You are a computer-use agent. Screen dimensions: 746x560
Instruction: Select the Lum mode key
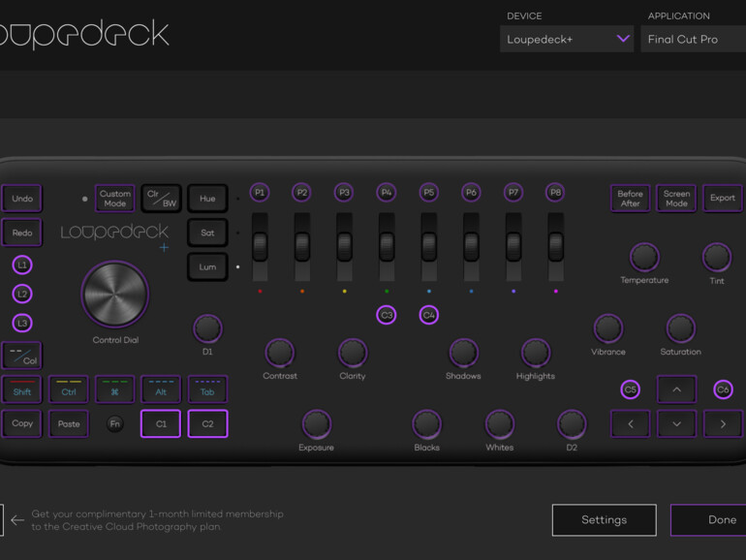tap(207, 266)
